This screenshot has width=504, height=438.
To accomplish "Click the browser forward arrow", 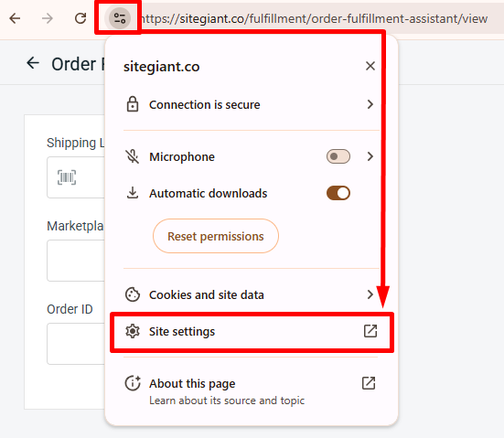I will [48, 18].
